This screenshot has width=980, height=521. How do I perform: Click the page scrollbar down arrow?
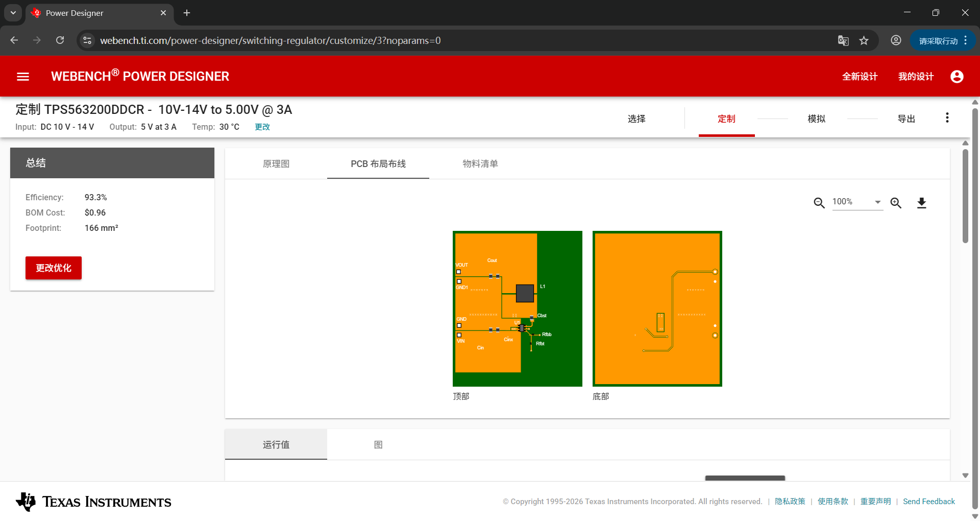click(975, 516)
